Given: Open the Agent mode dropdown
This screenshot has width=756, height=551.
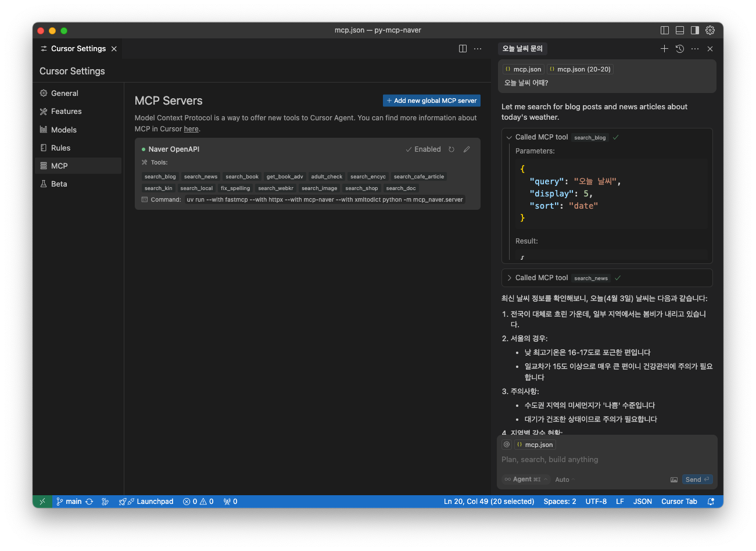Looking at the screenshot, I should (526, 480).
